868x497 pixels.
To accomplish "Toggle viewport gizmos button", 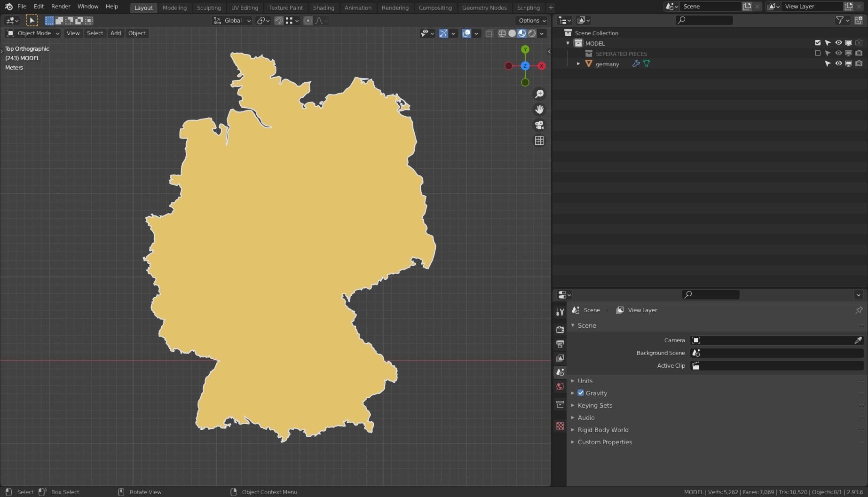I will point(443,33).
